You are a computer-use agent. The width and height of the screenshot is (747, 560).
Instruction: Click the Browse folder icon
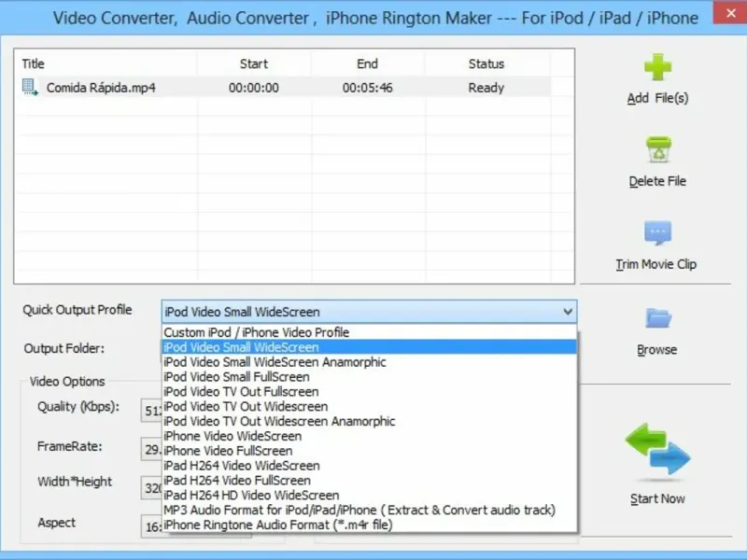[x=658, y=318]
